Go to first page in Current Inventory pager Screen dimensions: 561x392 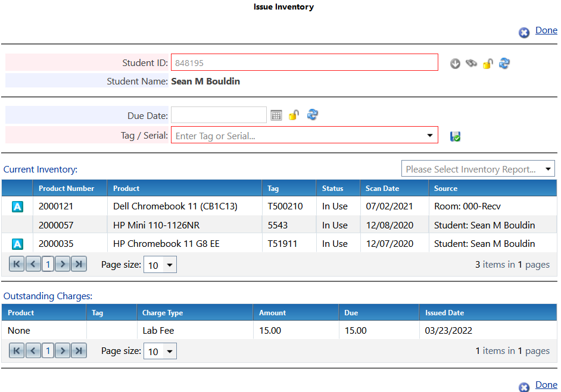(x=17, y=264)
